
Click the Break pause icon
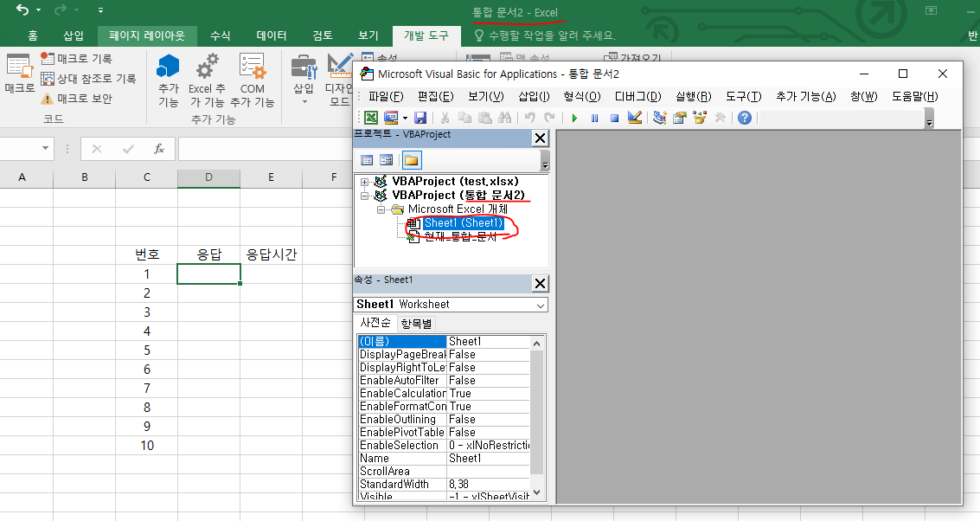click(x=594, y=118)
